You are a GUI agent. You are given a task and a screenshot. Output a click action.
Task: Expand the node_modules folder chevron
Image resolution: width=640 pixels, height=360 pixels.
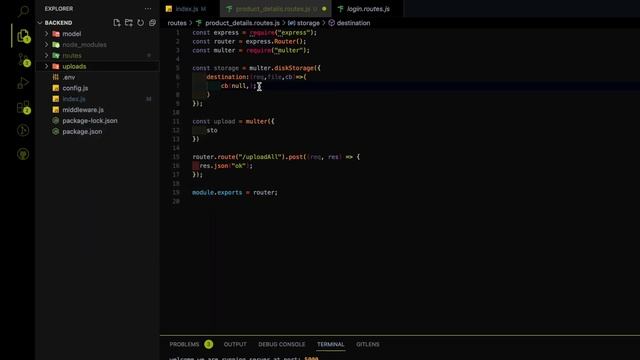click(x=47, y=44)
